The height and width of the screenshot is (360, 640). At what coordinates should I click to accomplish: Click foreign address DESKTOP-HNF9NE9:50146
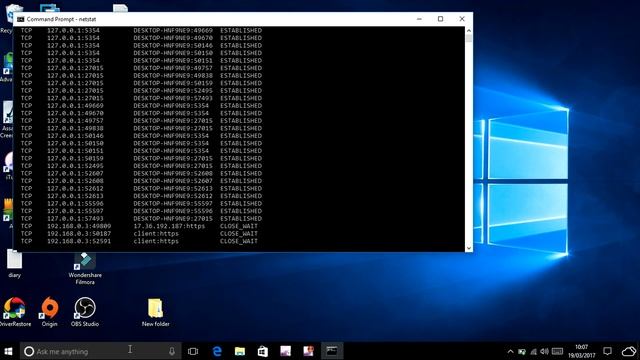point(173,46)
